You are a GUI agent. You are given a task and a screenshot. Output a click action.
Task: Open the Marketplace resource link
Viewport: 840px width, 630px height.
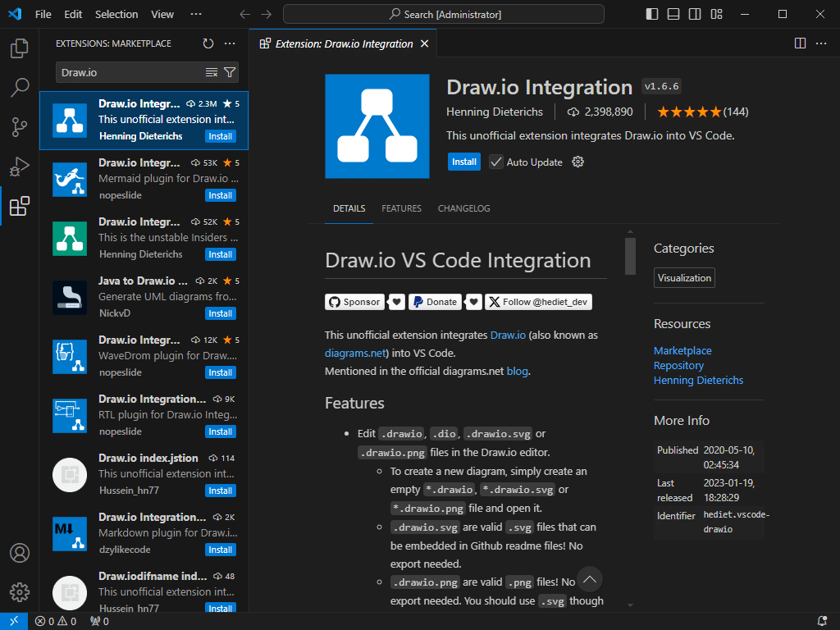[x=682, y=350]
